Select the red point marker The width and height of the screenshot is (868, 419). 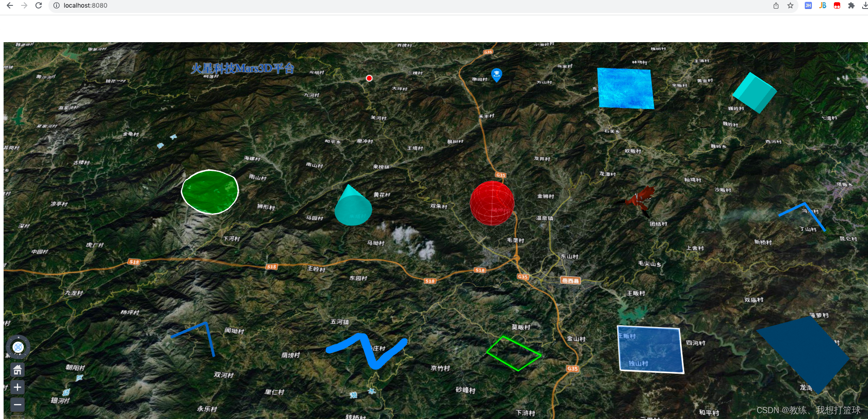[369, 78]
